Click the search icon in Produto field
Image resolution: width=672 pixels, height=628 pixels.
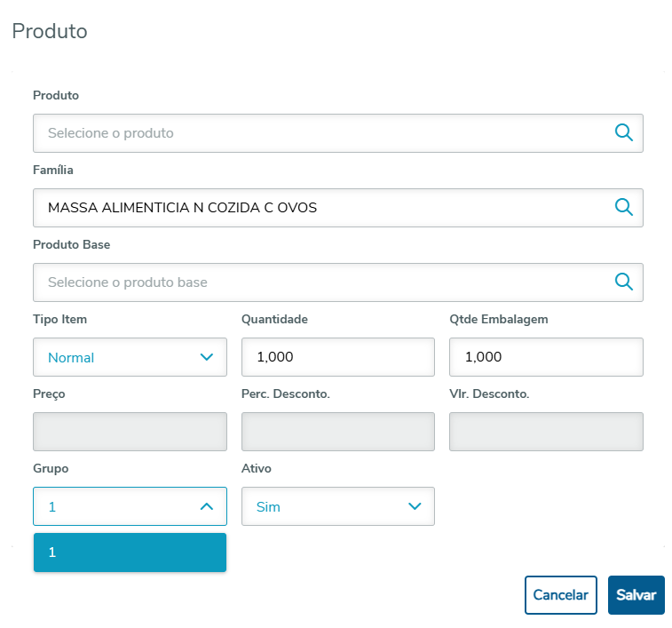pyautogui.click(x=624, y=133)
